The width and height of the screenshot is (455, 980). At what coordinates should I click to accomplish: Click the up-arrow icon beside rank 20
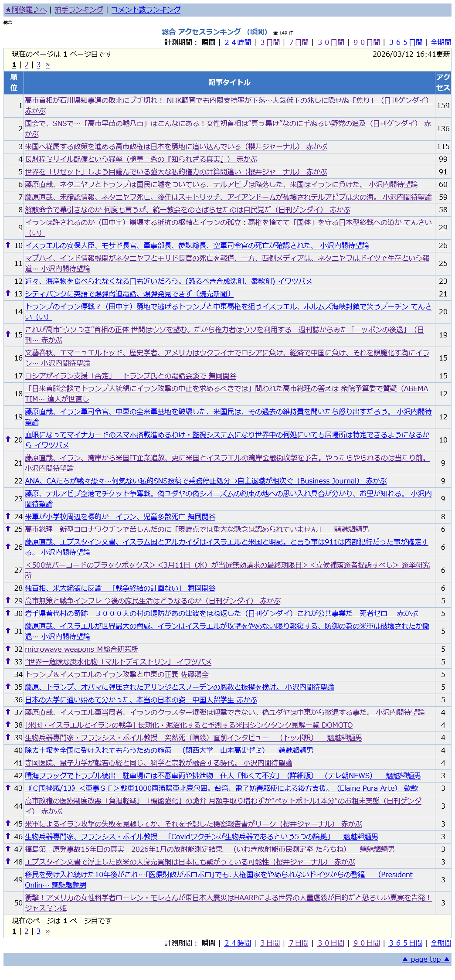tap(8, 439)
